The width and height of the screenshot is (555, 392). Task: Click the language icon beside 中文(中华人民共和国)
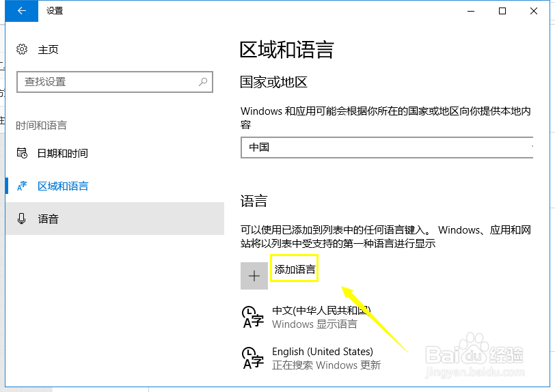click(x=253, y=317)
